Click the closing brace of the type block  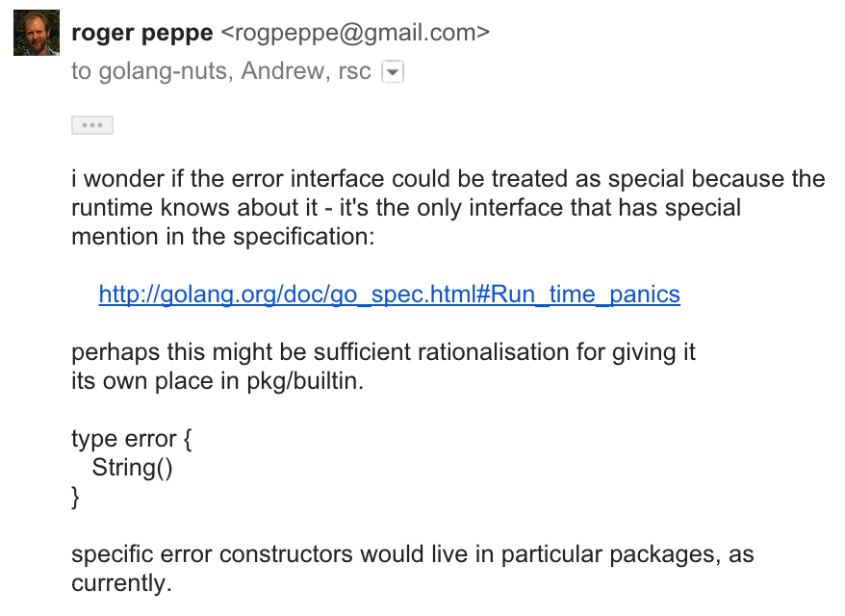click(77, 497)
